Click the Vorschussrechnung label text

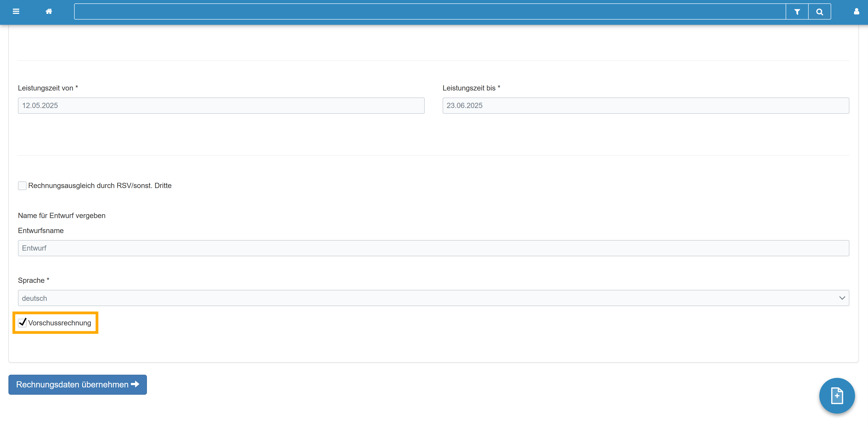coord(60,323)
